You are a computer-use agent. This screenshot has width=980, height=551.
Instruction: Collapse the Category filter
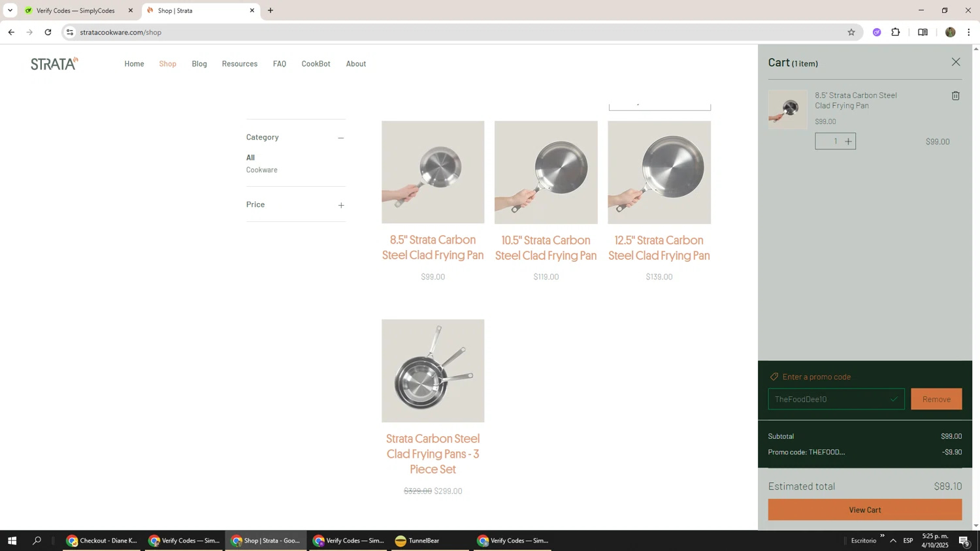(340, 138)
